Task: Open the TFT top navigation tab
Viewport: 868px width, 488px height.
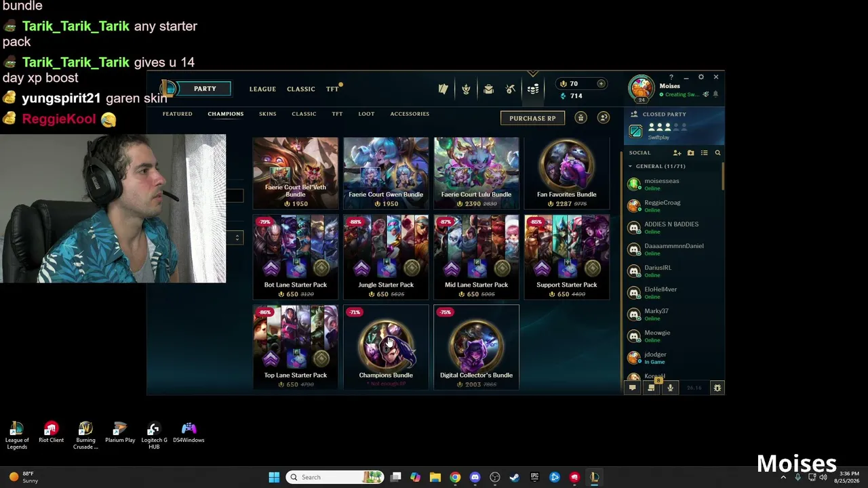Action: click(332, 89)
